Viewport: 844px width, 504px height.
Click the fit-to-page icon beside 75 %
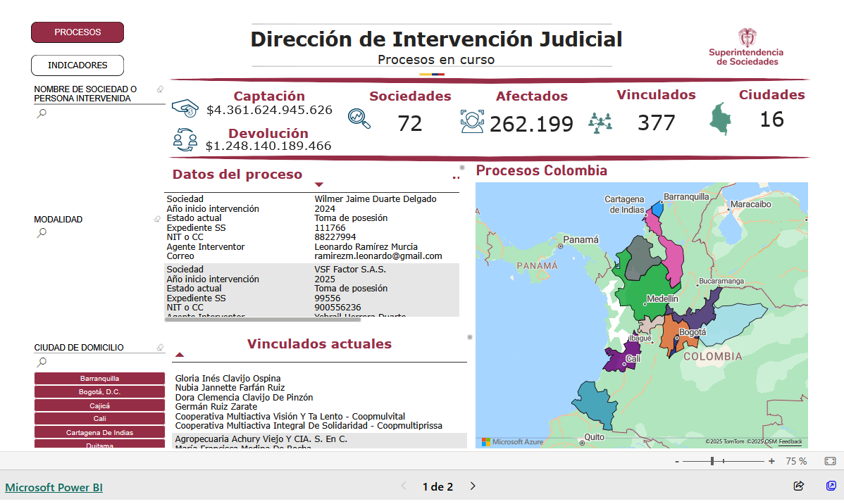(830, 461)
